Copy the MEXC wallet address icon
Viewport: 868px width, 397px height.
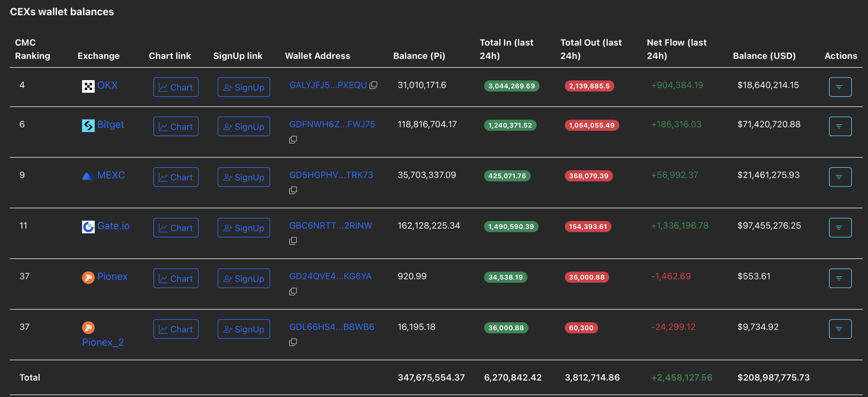tap(293, 190)
